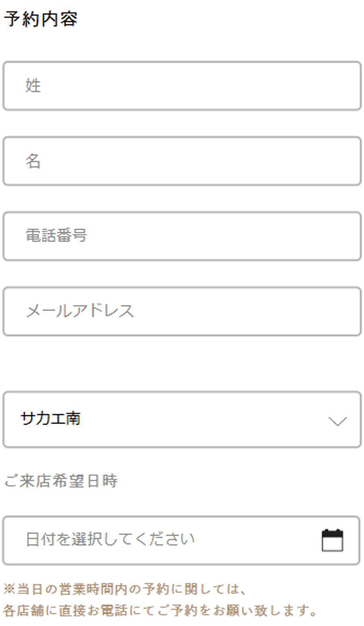
Task: Focus the 名 input field
Action: [x=182, y=161]
